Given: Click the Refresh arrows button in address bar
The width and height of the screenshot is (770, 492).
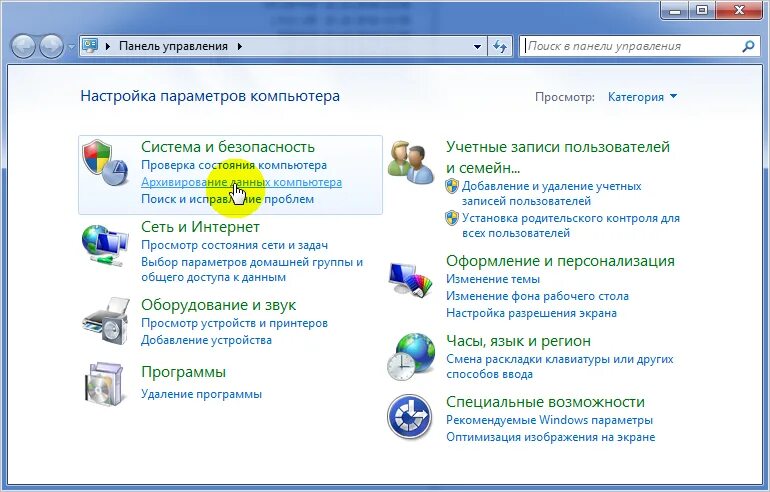Looking at the screenshot, I should [500, 46].
